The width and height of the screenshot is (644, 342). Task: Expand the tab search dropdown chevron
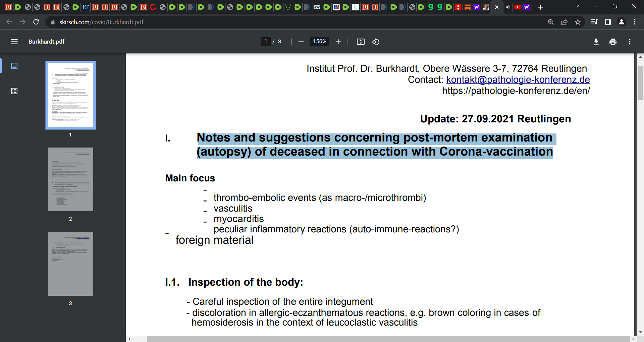[x=577, y=6]
